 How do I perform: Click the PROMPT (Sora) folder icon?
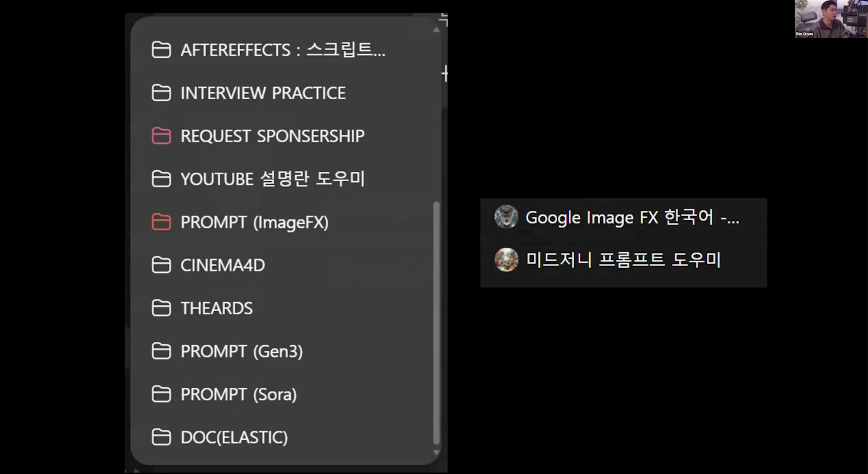(x=161, y=394)
